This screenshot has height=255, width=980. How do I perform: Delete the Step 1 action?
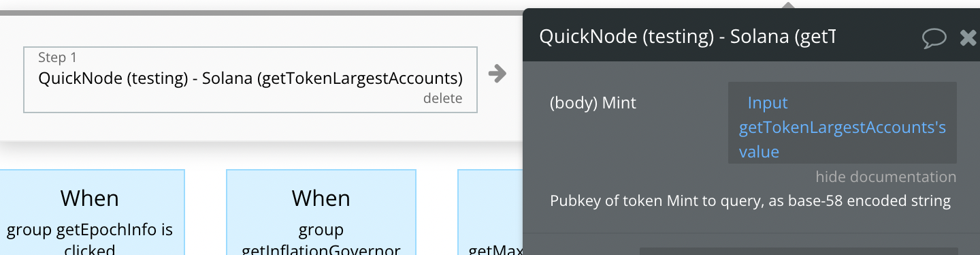pos(442,98)
